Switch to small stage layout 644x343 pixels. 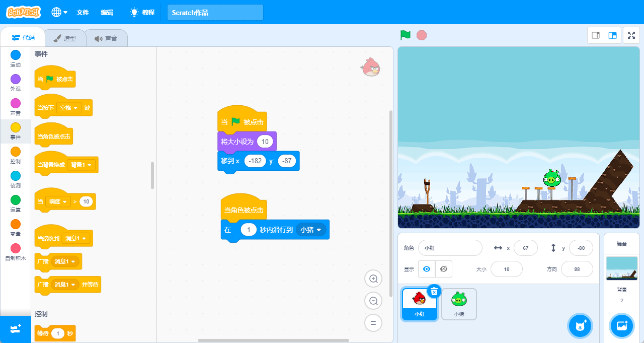(x=596, y=35)
